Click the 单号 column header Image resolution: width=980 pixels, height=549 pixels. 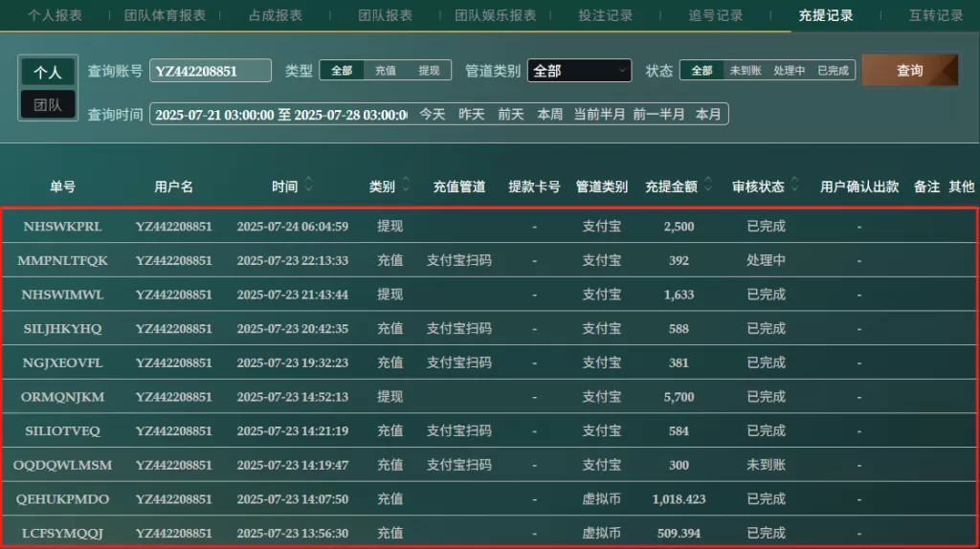(62, 187)
